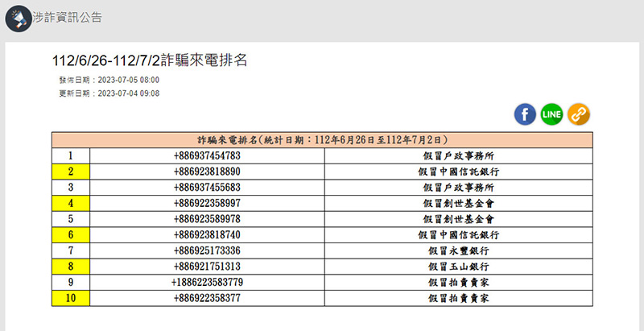
Task: Select phone number +886923589978
Action: coord(207,219)
